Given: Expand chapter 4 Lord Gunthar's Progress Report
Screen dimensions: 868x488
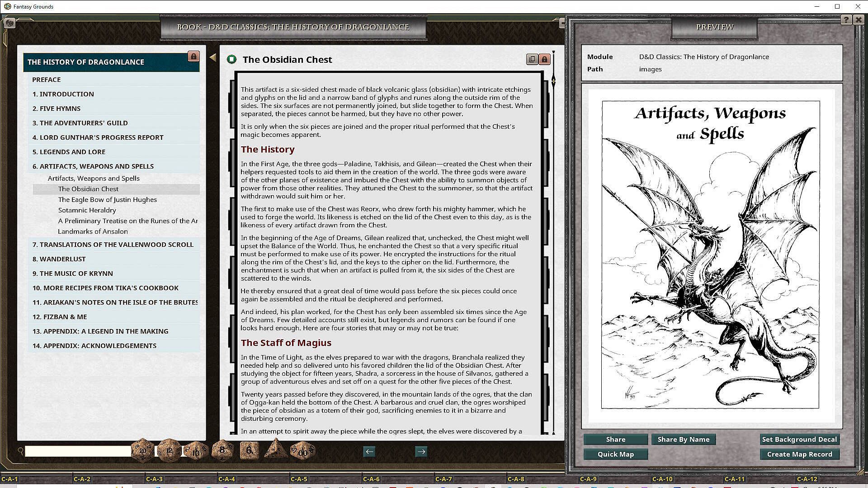Looking at the screenshot, I should pyautogui.click(x=113, y=137).
